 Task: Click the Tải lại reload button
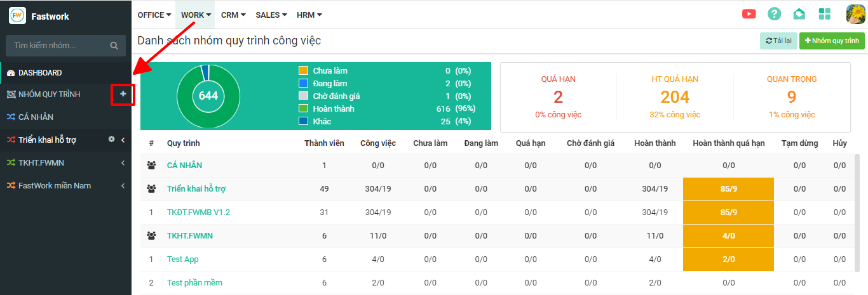click(778, 41)
